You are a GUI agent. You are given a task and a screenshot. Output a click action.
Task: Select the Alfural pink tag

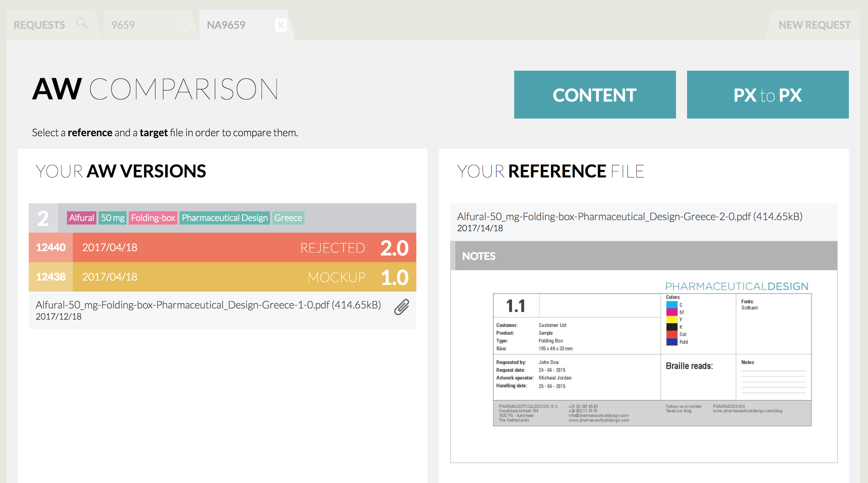[x=82, y=218]
